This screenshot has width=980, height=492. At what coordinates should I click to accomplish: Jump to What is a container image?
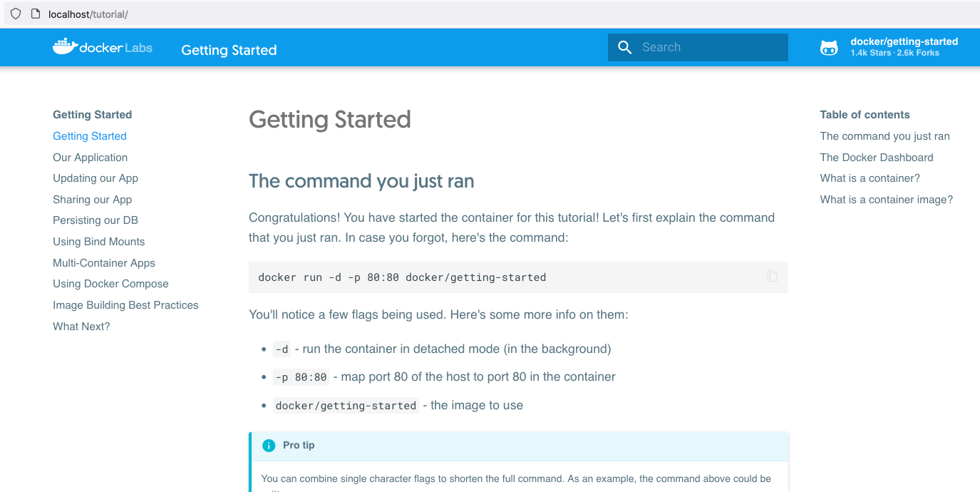[887, 200]
